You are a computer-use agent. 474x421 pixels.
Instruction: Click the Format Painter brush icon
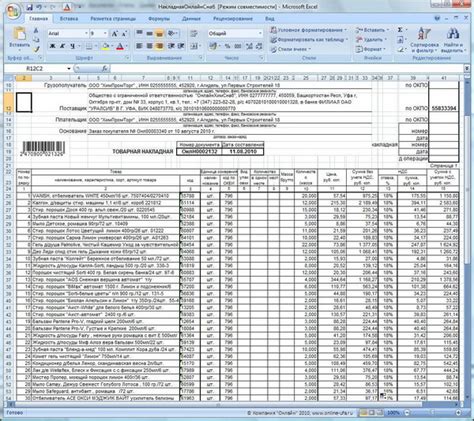(36, 49)
